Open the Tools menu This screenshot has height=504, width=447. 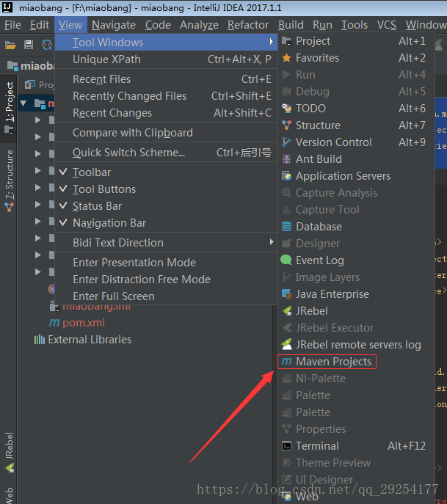pyautogui.click(x=355, y=25)
